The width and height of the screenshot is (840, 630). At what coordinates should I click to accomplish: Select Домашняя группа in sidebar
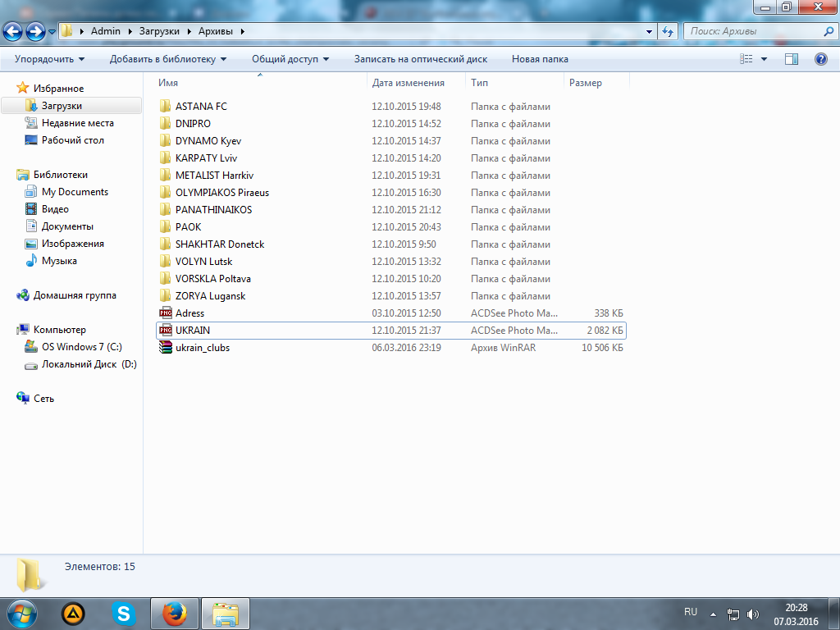click(75, 294)
